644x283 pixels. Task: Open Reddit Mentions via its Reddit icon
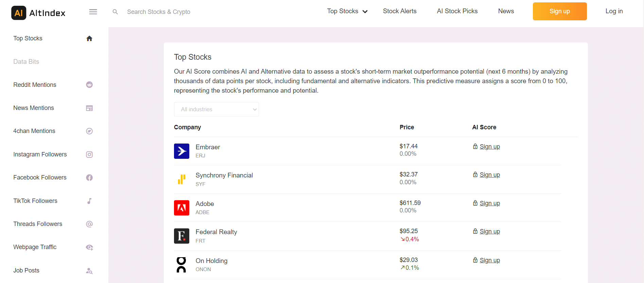89,85
